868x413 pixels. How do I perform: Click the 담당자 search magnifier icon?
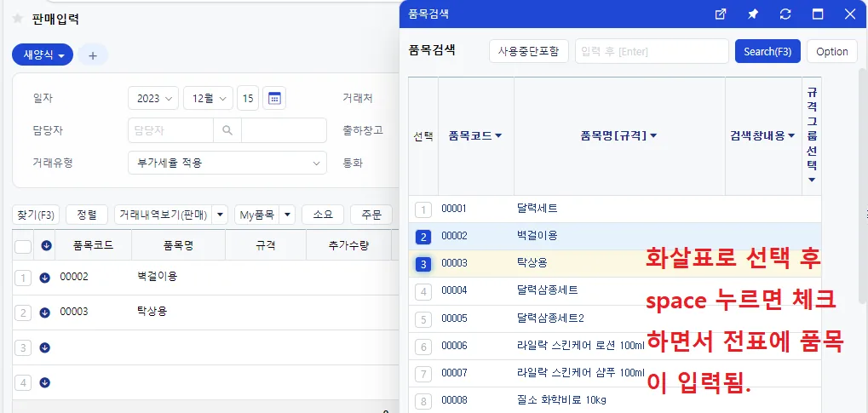227,130
